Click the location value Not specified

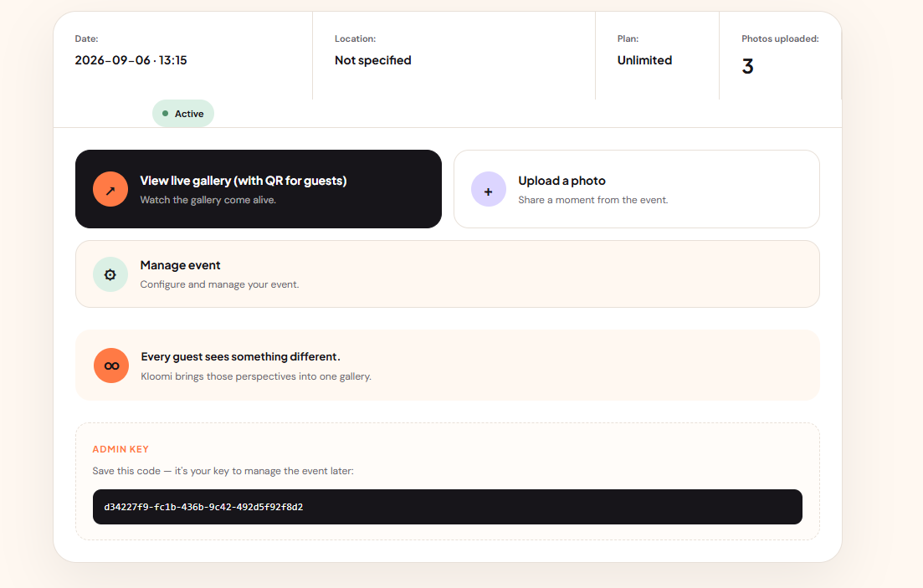click(373, 60)
